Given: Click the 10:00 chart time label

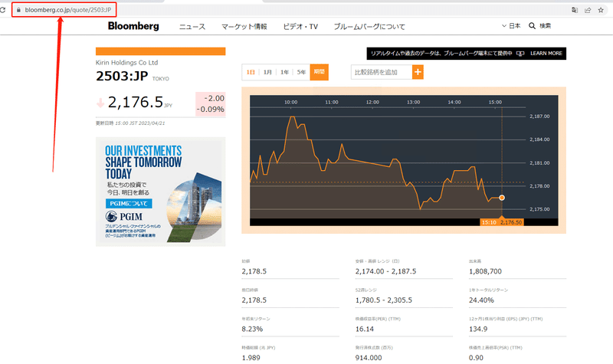Looking at the screenshot, I should pos(291,102).
